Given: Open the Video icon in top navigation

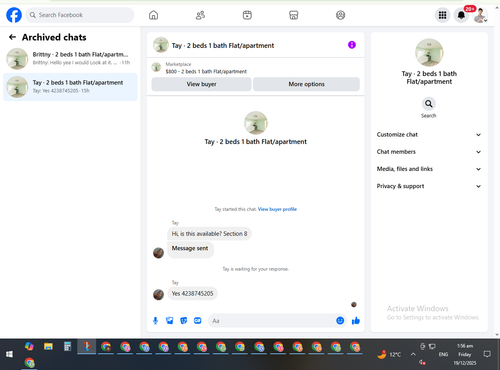Looking at the screenshot, I should pos(247,15).
